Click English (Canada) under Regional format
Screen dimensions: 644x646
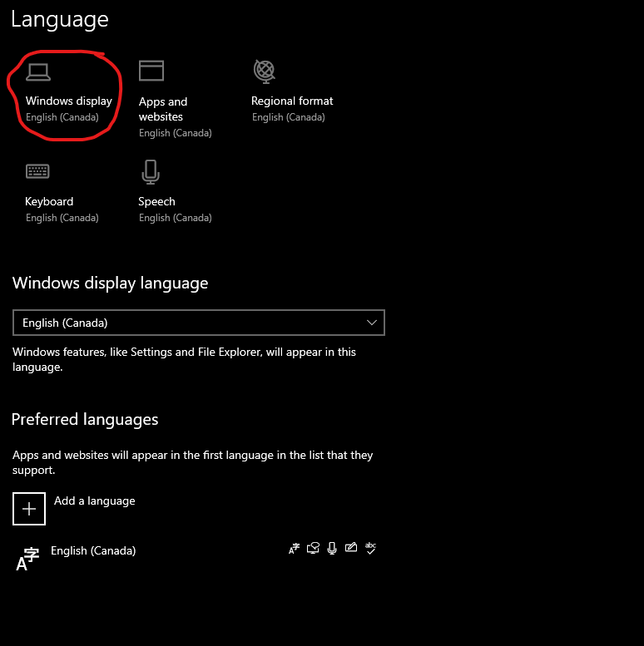coord(289,117)
